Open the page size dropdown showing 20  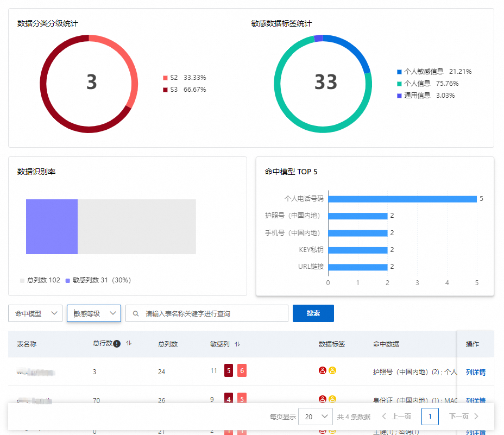[x=316, y=417]
